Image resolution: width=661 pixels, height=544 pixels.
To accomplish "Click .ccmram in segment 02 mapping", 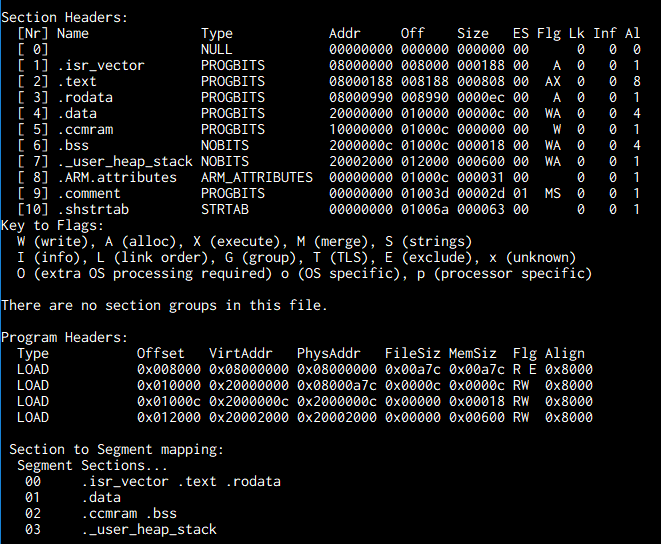I will [109, 514].
